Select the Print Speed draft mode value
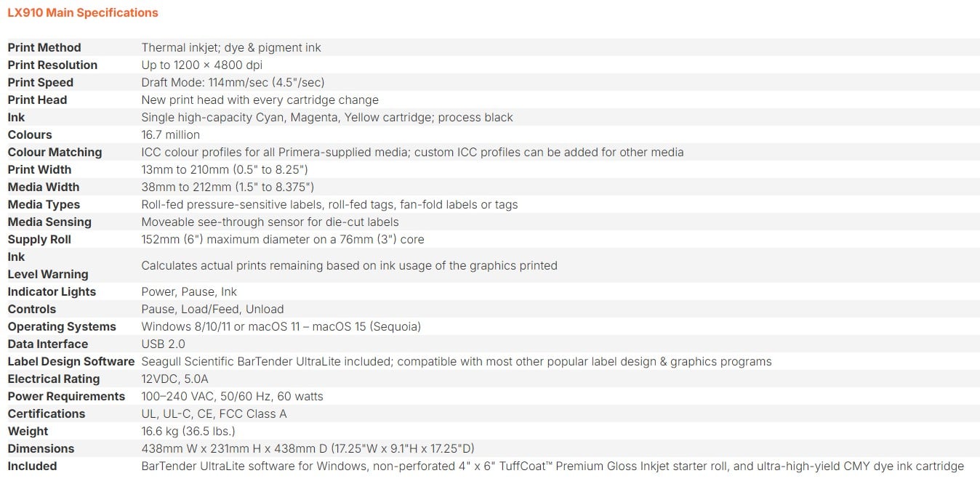The height and width of the screenshot is (481, 980). point(233,82)
